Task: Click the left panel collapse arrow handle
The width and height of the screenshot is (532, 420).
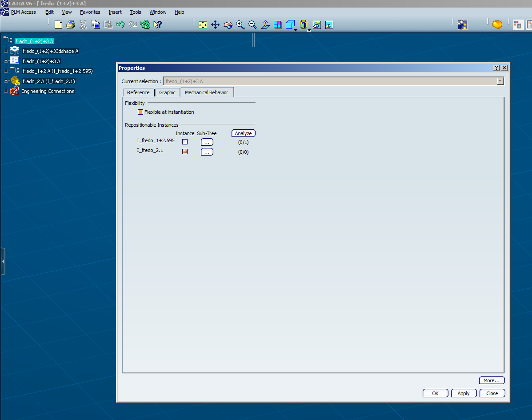Action: click(x=3, y=262)
